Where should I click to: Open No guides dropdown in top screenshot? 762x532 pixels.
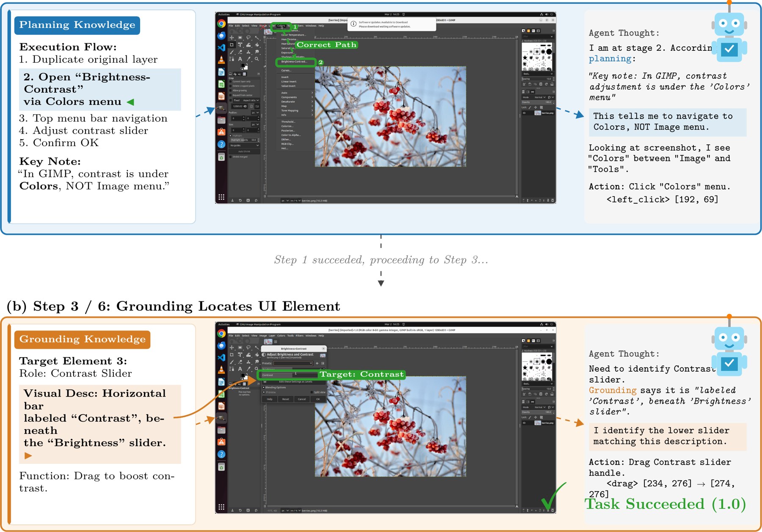244,146
